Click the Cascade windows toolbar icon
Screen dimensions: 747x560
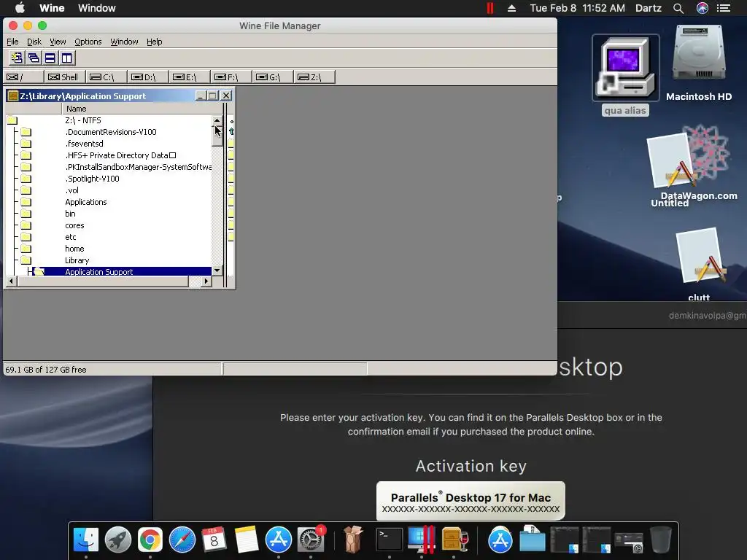[34, 58]
